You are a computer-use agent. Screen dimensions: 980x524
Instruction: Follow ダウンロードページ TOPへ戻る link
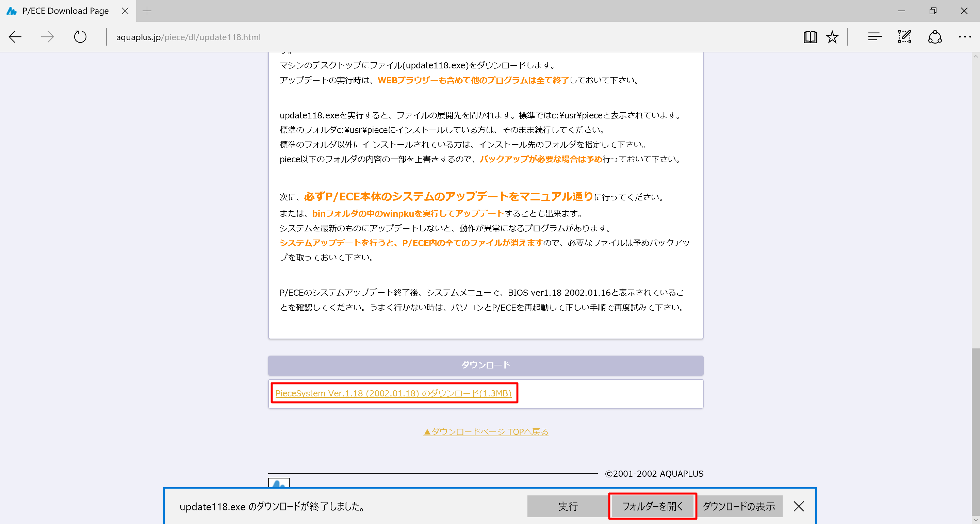[x=486, y=431]
